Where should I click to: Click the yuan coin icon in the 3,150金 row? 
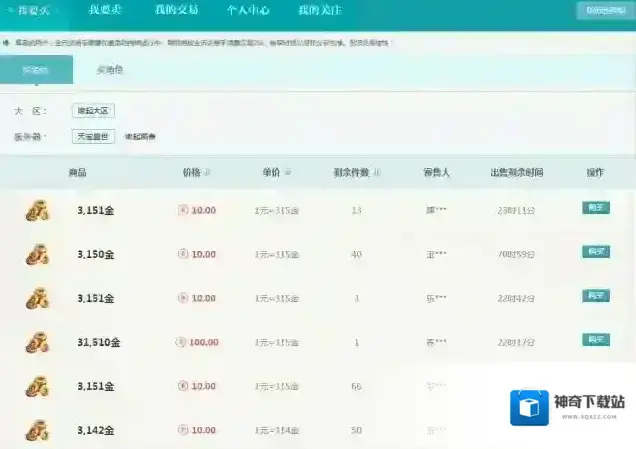[183, 254]
